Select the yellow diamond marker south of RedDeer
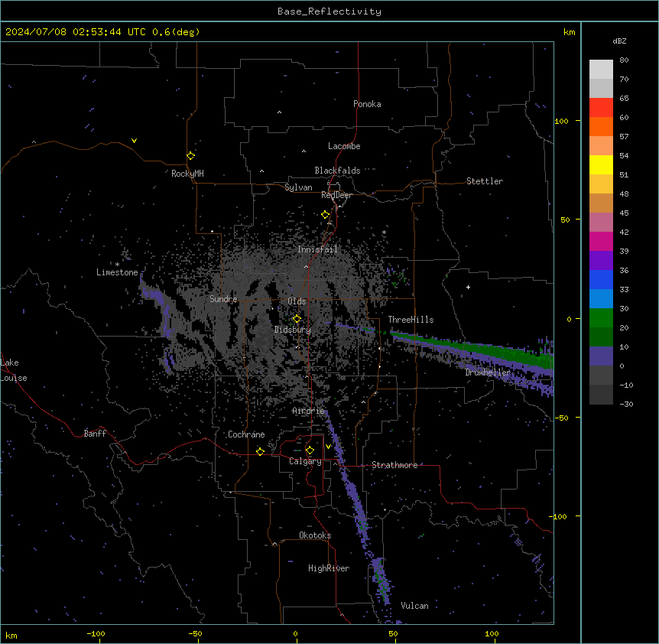Image resolution: width=659 pixels, height=644 pixels. pyautogui.click(x=325, y=215)
